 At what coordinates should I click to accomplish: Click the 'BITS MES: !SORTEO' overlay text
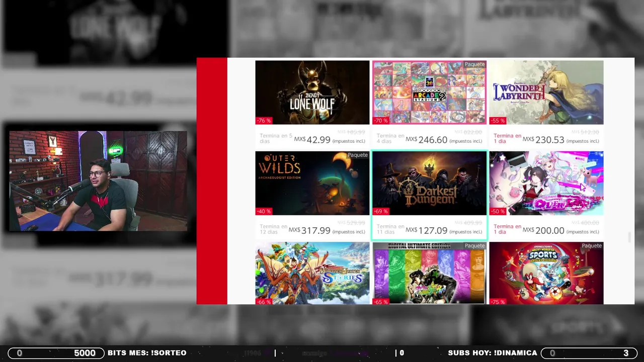pyautogui.click(x=147, y=353)
